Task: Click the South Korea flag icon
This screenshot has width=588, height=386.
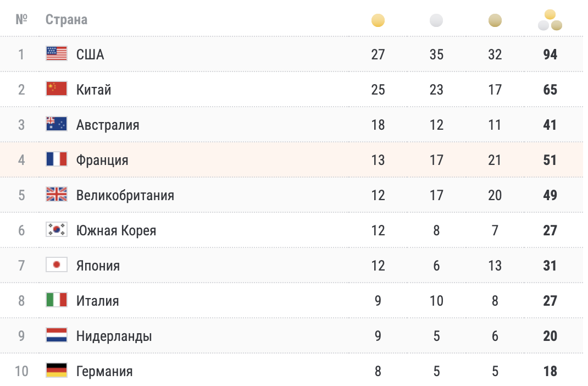Action: click(x=57, y=230)
